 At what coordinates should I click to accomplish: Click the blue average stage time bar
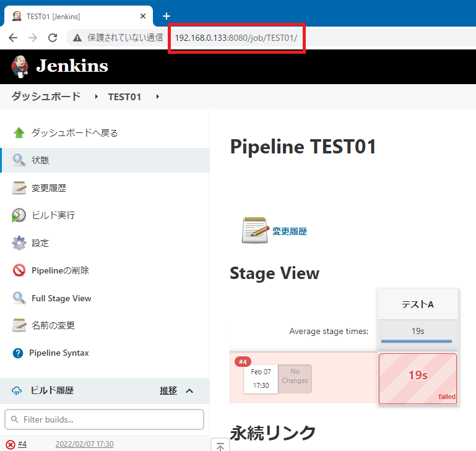tap(417, 341)
